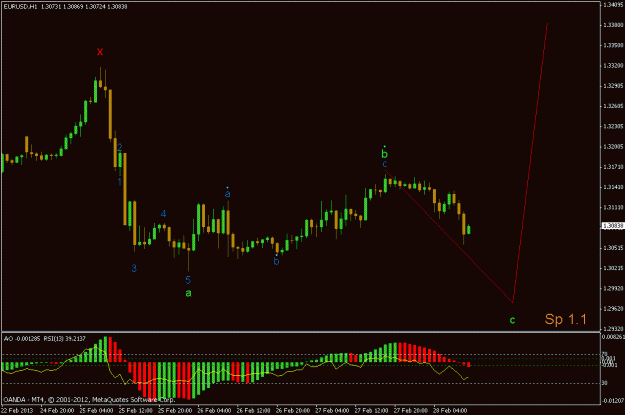The image size is (625, 415).
Task: Click price axis value 1.29620
Action: (613, 309)
